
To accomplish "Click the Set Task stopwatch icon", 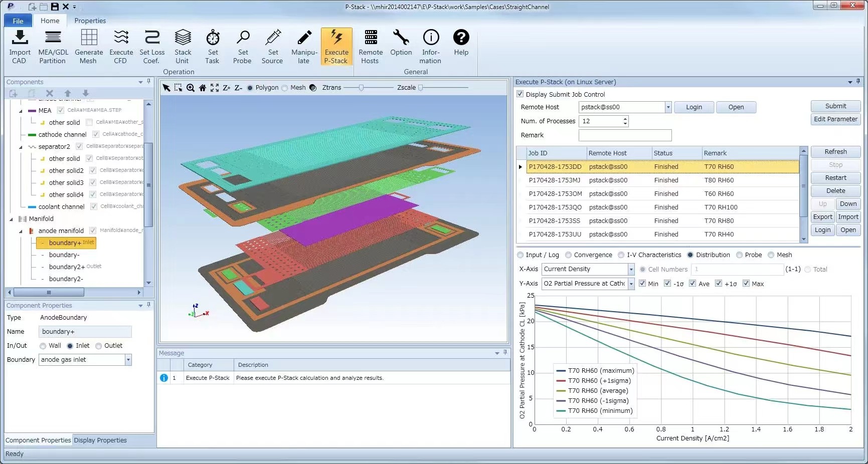I will point(213,38).
